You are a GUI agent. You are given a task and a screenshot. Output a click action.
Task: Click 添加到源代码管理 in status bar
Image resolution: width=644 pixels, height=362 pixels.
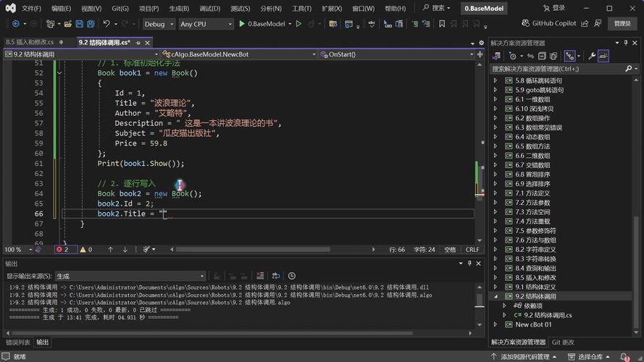[524, 357]
